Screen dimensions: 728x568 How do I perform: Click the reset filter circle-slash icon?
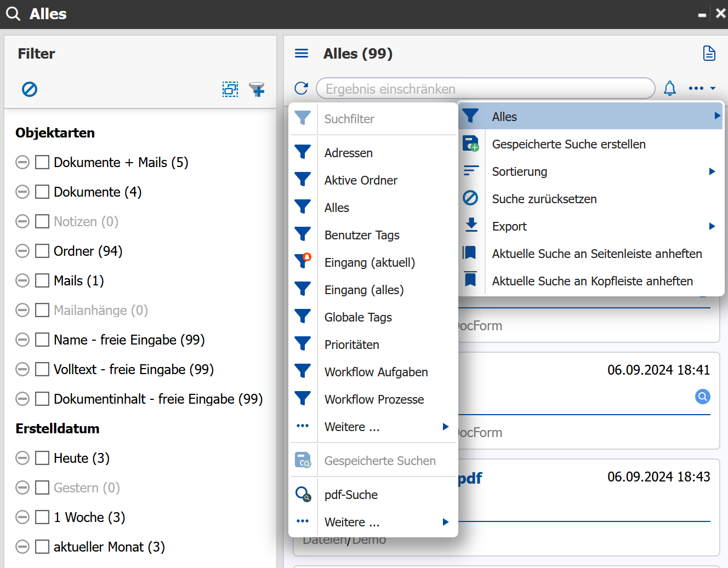coord(30,89)
